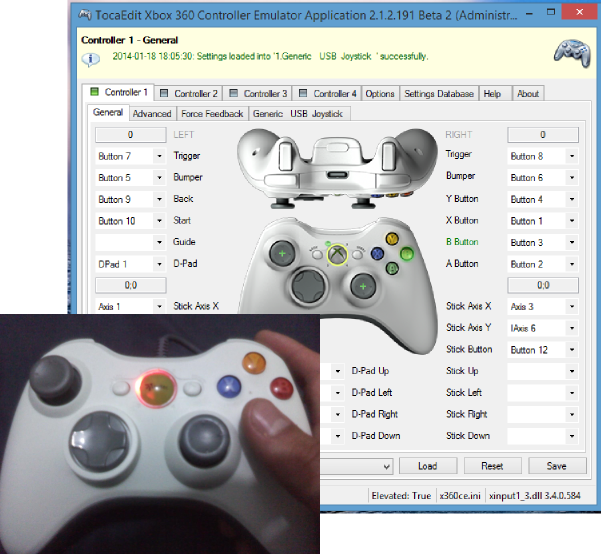Expand the Y Button mapping dropdown
The image size is (601, 554).
[x=572, y=199]
